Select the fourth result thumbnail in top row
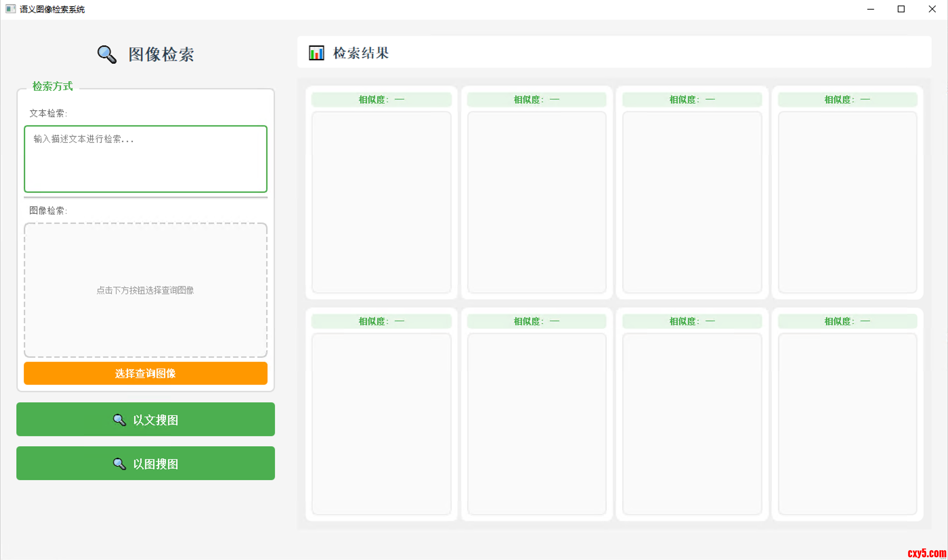This screenshot has height=560, width=948. coord(847,202)
